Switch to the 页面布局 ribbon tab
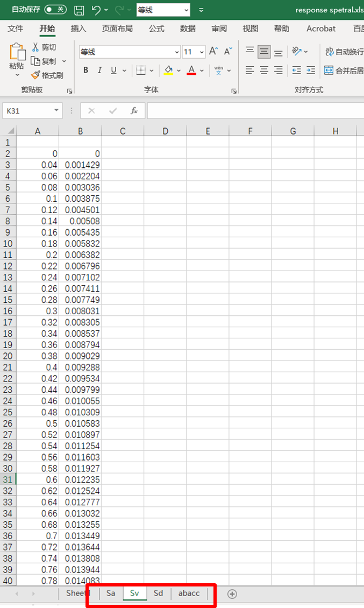This screenshot has height=608, width=364. [117, 29]
